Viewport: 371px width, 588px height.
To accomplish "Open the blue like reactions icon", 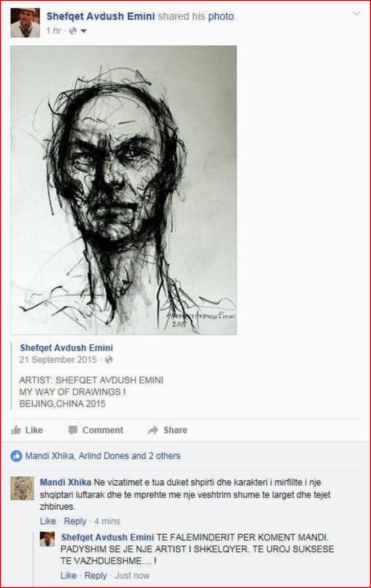I will tap(17, 456).
